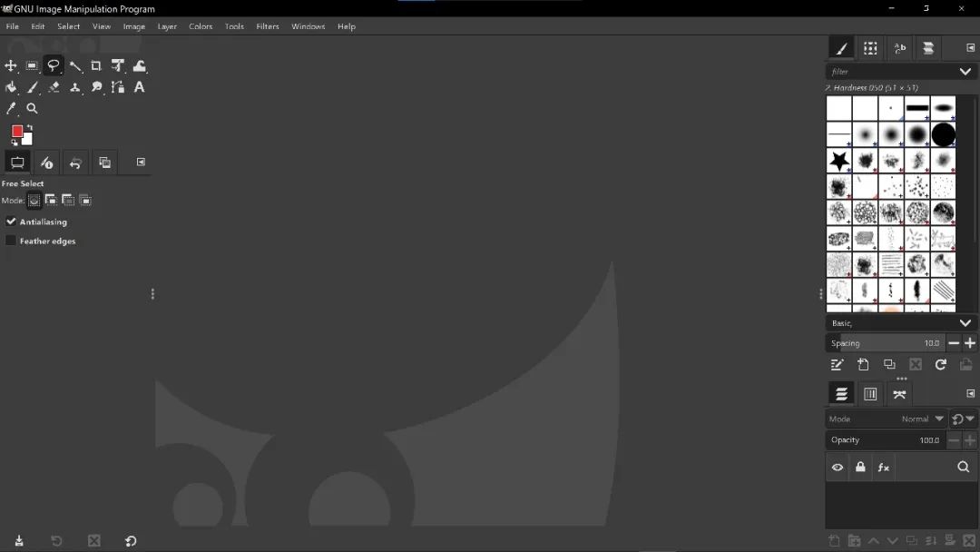Select the Paintbrush tool
The height and width of the screenshot is (552, 980).
tap(32, 87)
